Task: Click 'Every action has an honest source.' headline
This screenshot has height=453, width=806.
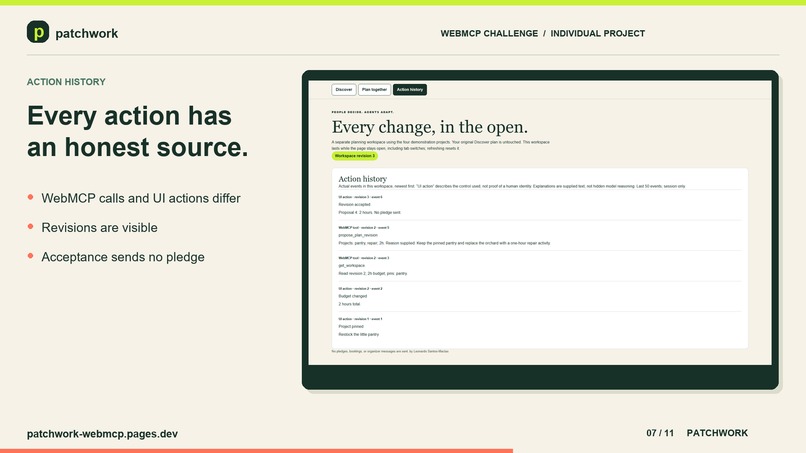Action: pyautogui.click(x=137, y=131)
